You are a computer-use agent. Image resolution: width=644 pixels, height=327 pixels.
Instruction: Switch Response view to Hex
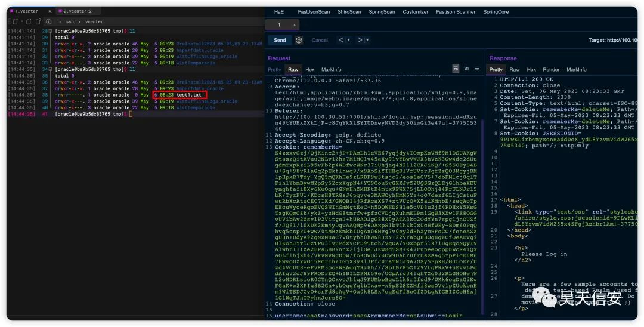[x=531, y=69]
